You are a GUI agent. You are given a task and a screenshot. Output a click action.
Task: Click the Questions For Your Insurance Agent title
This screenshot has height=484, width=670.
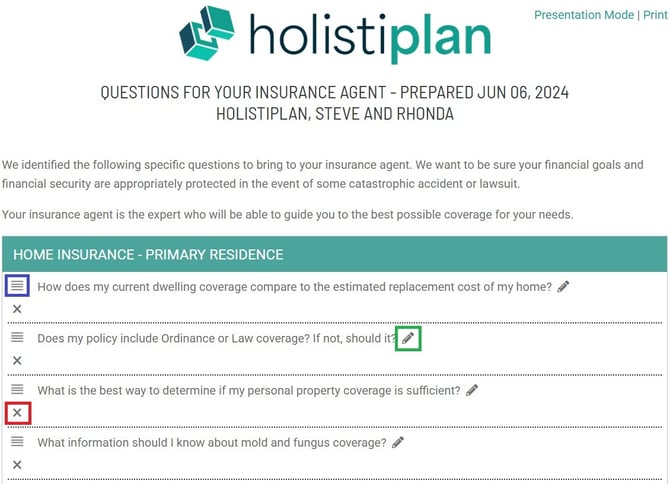click(334, 92)
